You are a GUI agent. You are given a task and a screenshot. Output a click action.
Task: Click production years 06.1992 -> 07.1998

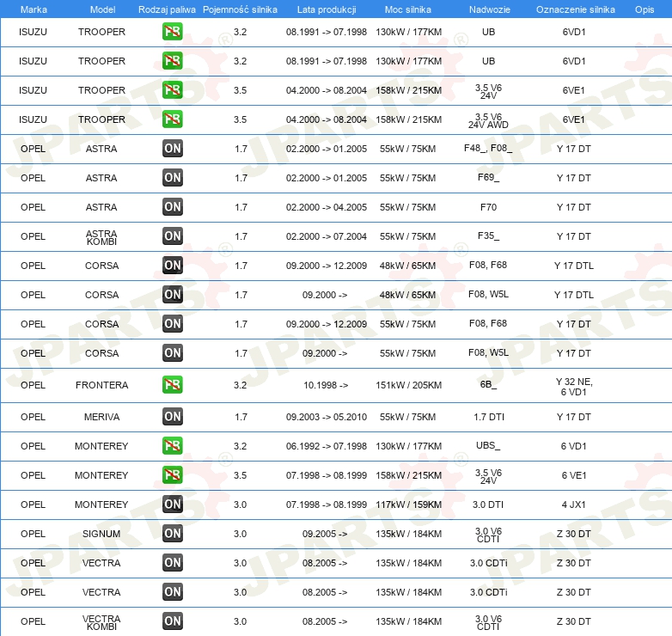tap(327, 446)
